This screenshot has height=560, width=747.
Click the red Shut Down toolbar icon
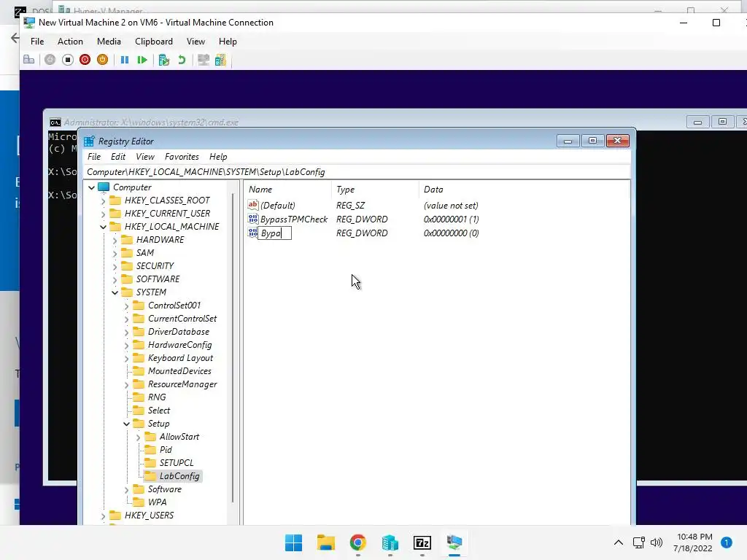pos(85,60)
